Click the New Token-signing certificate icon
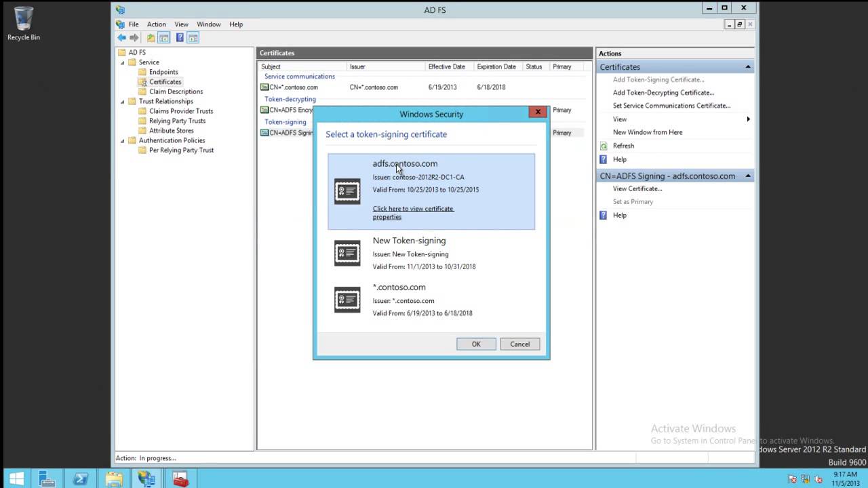The height and width of the screenshot is (488, 868). [347, 253]
